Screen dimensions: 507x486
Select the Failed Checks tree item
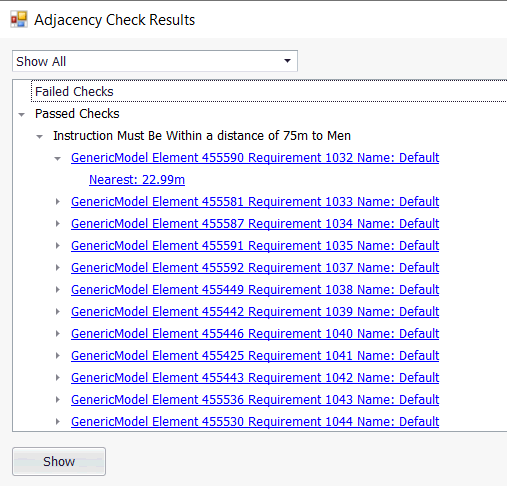coord(74,92)
